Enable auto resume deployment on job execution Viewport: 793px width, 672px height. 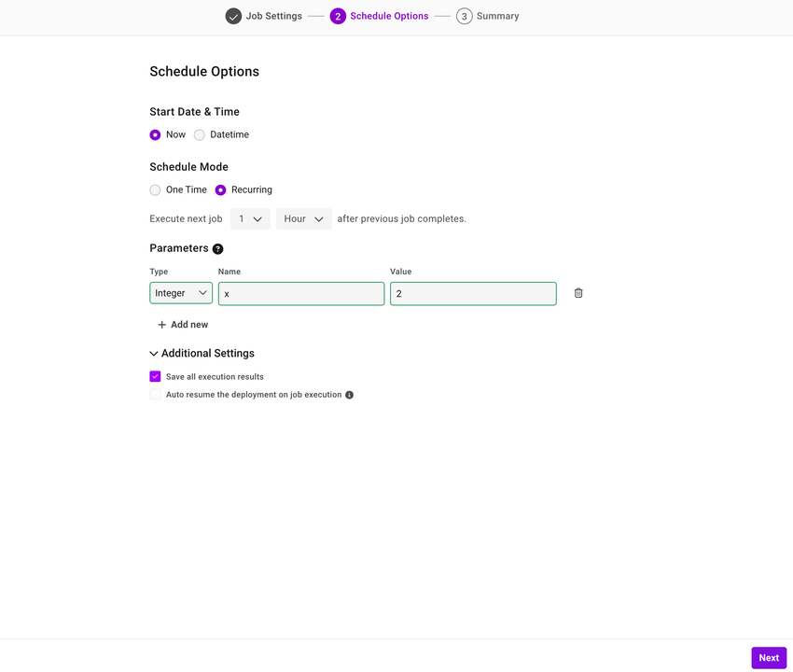click(x=155, y=395)
